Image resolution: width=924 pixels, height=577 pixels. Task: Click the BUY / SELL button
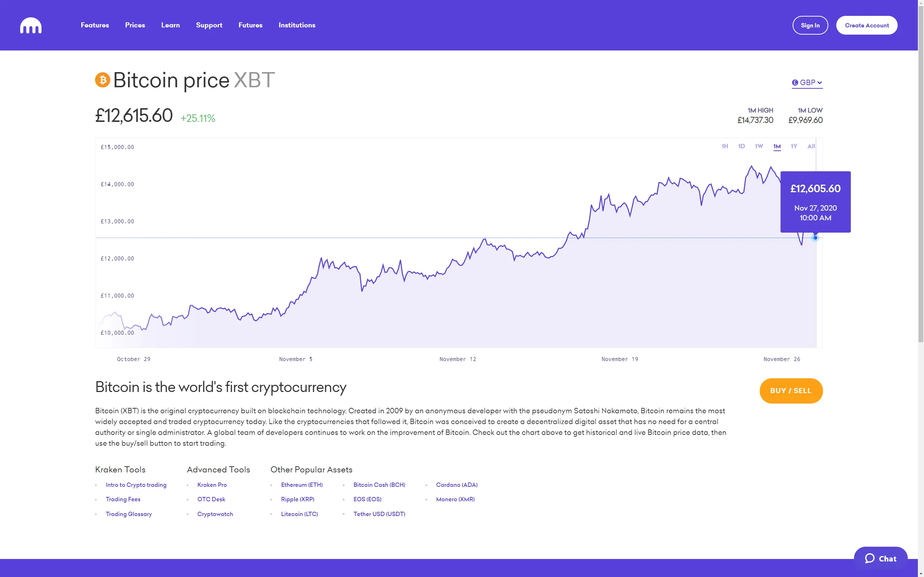coord(791,391)
